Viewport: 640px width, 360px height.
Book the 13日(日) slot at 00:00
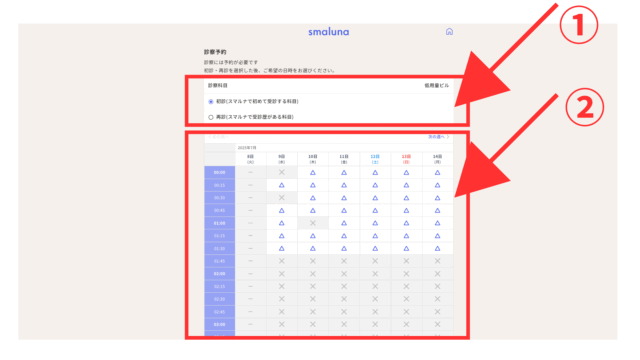[x=406, y=173]
